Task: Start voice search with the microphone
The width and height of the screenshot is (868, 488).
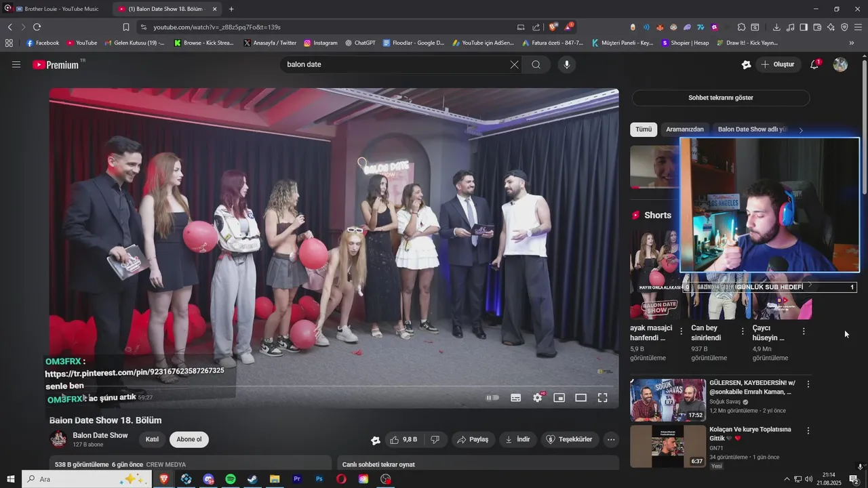Action: 567,64
